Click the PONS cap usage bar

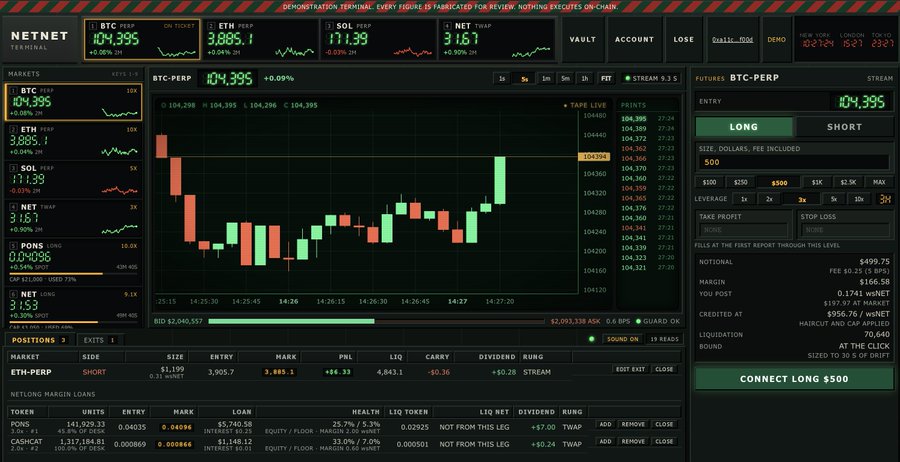pyautogui.click(x=73, y=274)
